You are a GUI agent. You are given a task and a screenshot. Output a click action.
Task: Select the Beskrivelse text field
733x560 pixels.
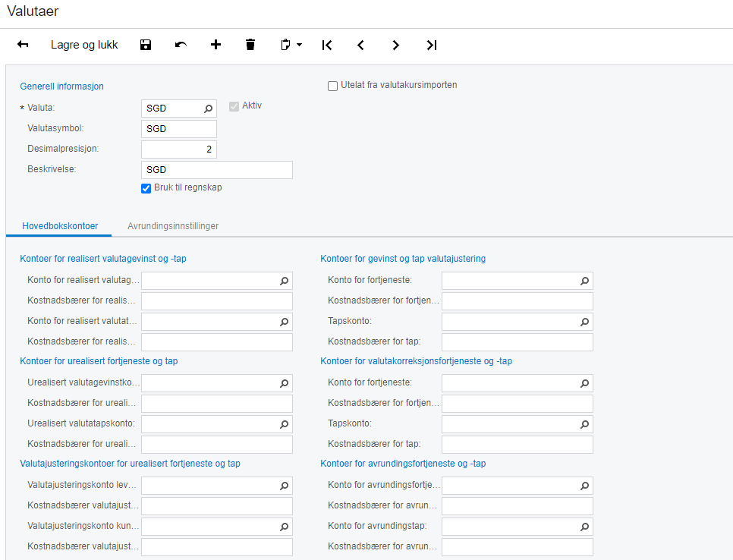pos(217,170)
